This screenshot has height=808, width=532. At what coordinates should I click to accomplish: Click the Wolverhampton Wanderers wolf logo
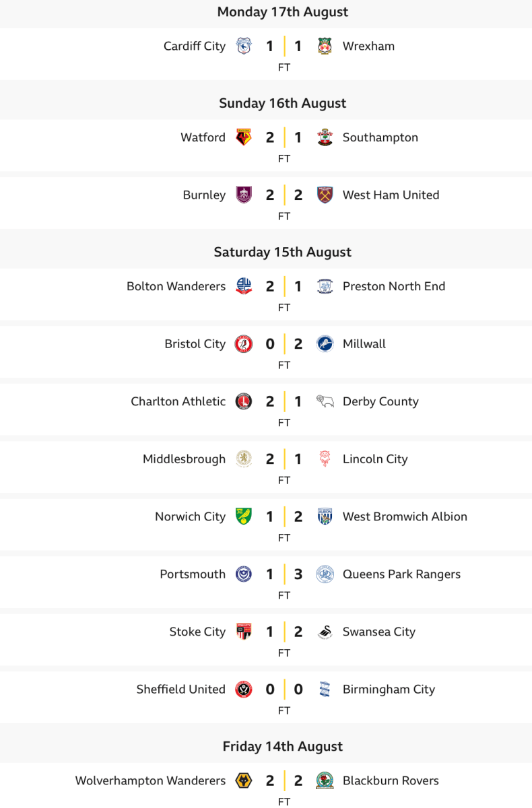pyautogui.click(x=244, y=781)
